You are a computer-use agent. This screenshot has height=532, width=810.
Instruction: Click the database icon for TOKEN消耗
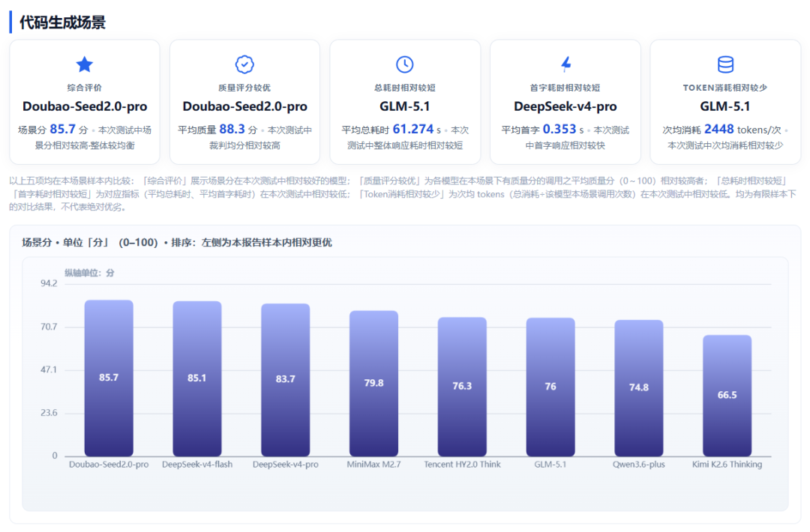point(725,64)
